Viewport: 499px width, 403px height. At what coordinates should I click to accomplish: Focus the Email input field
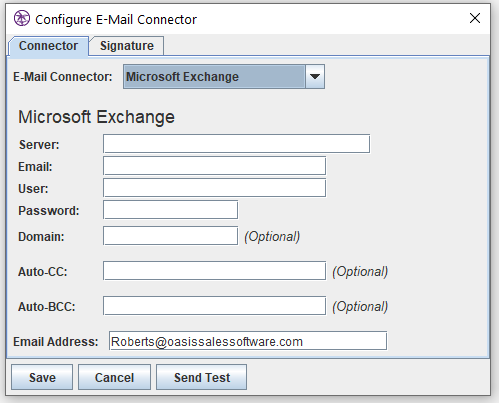coord(214,166)
